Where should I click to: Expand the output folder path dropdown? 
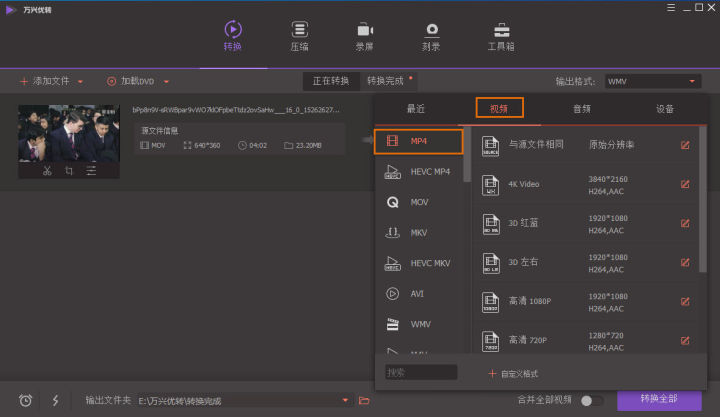click(x=345, y=400)
